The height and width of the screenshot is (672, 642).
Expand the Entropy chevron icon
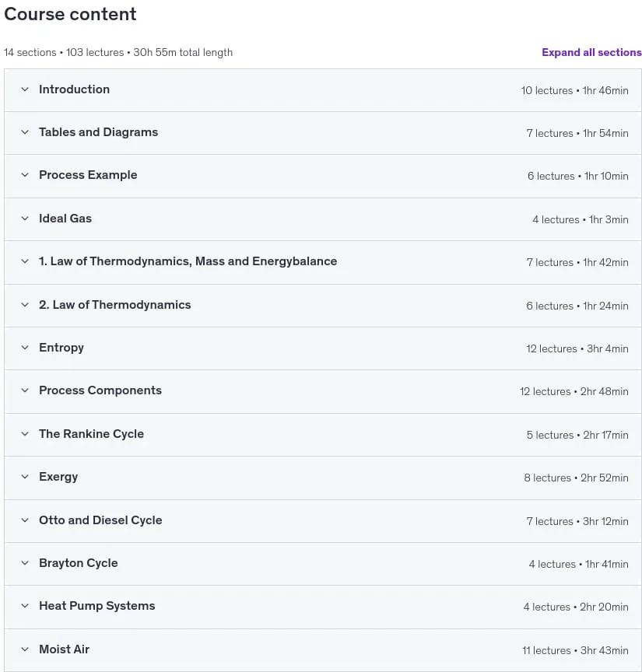tap(25, 348)
